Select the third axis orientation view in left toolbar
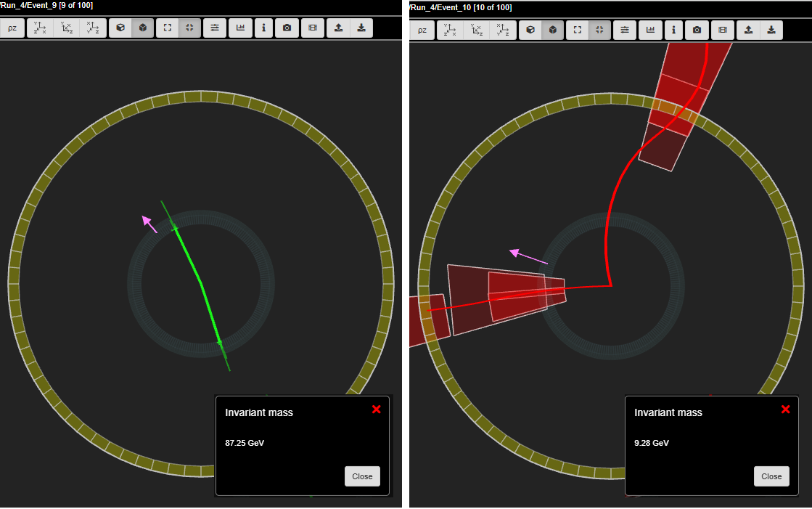Image resolution: width=812 pixels, height=509 pixels. [x=92, y=28]
